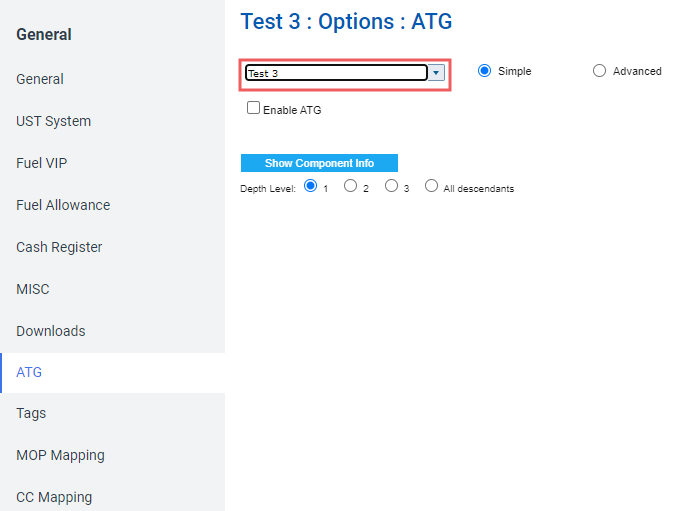Select All descendants depth option

(432, 185)
